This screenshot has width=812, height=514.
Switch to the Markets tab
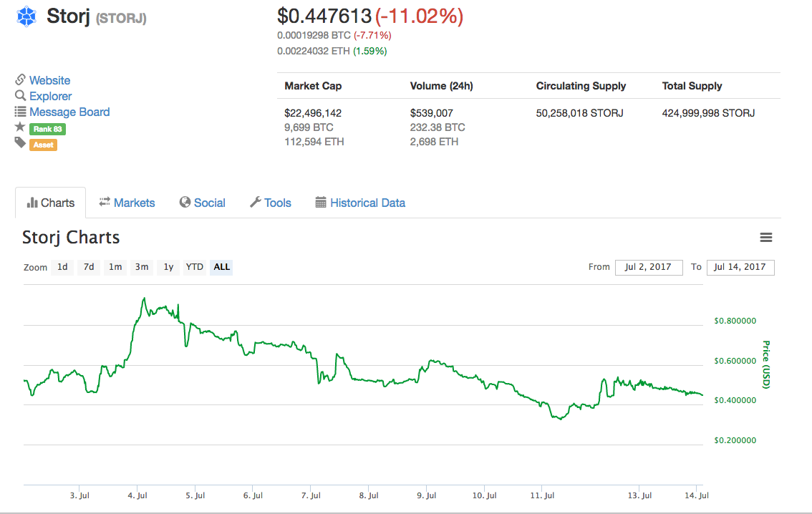point(127,203)
